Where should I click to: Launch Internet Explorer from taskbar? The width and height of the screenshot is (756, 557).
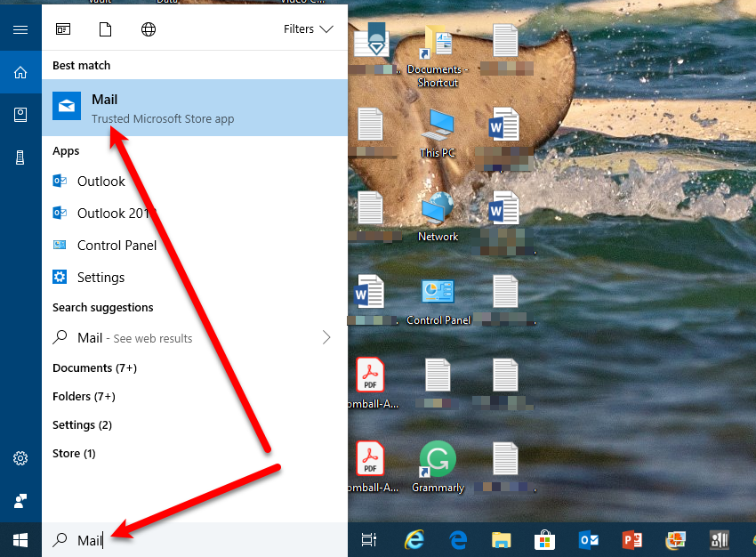pos(414,540)
